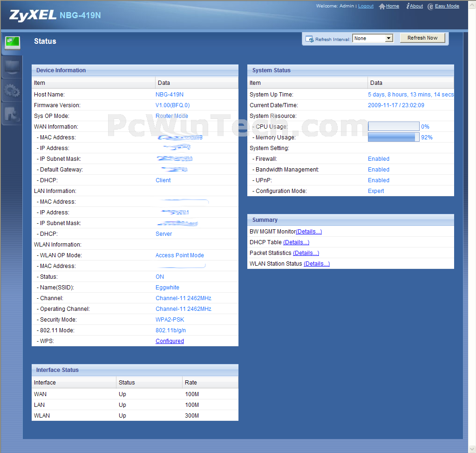Click UPnP Enabled value
Image resolution: width=476 pixels, height=453 pixels.
tap(379, 180)
